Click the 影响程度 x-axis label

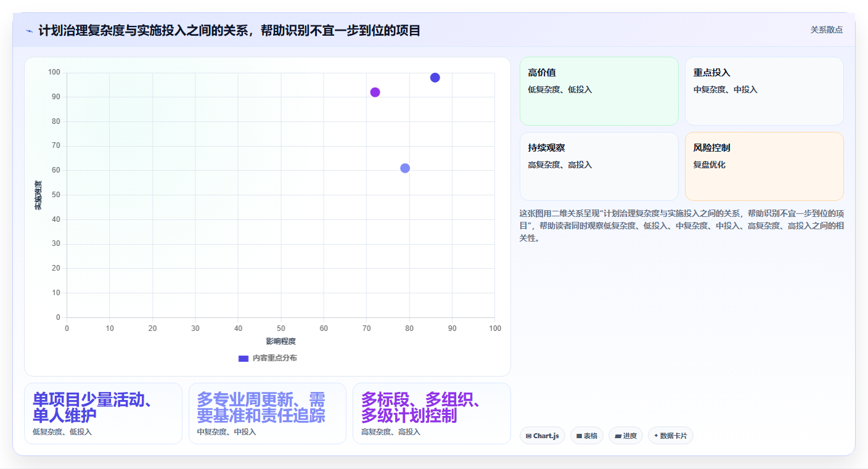[x=281, y=341]
